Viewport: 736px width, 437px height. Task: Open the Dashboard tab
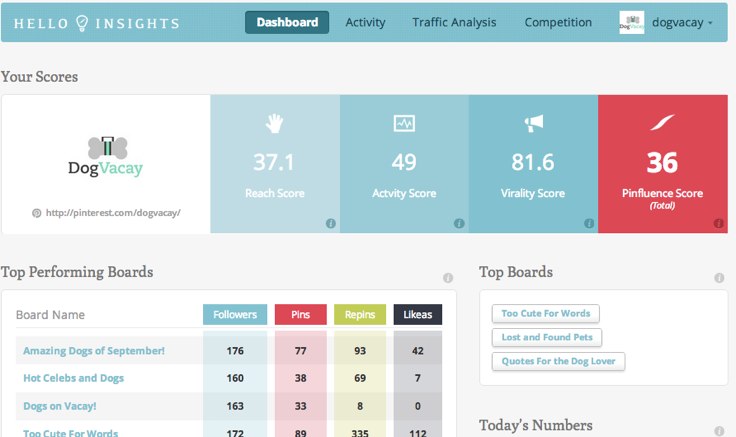tap(287, 23)
